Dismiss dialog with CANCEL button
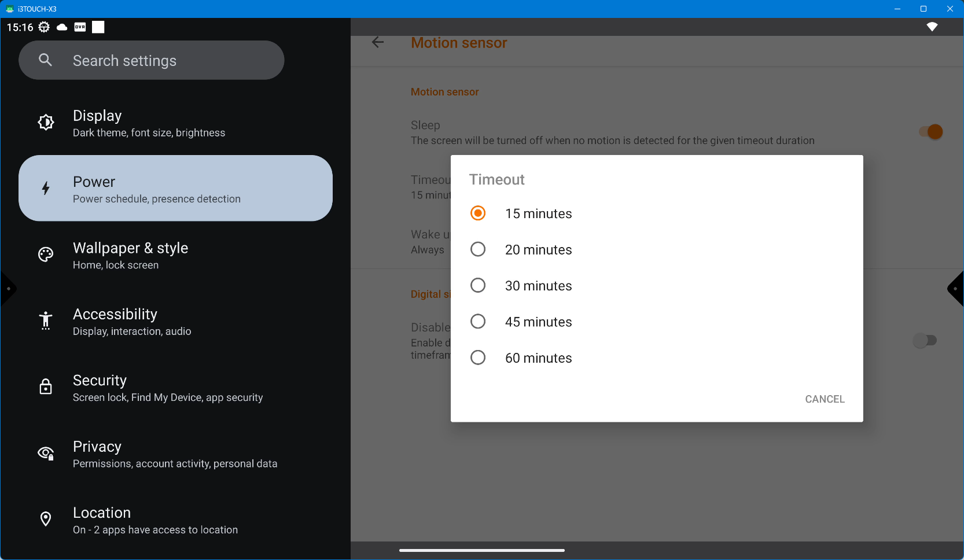This screenshot has height=560, width=964. coord(825,399)
